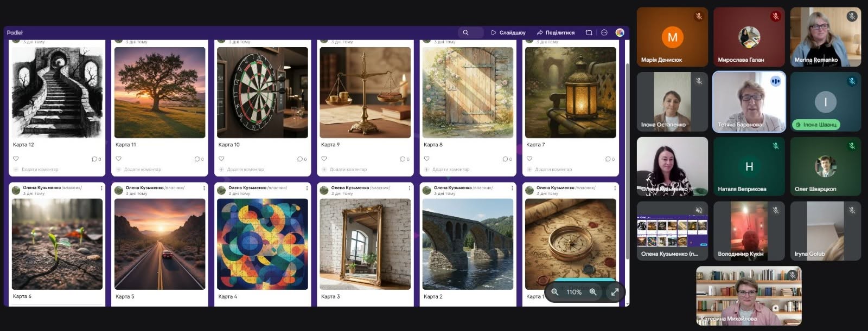
Task: Open the stone bridge image of Карта 2
Action: [468, 244]
